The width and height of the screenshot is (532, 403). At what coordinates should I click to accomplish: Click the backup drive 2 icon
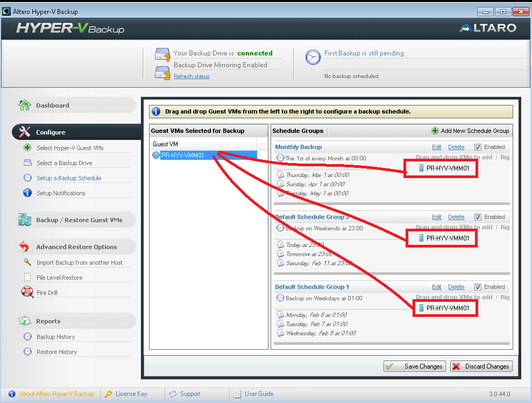pos(162,73)
